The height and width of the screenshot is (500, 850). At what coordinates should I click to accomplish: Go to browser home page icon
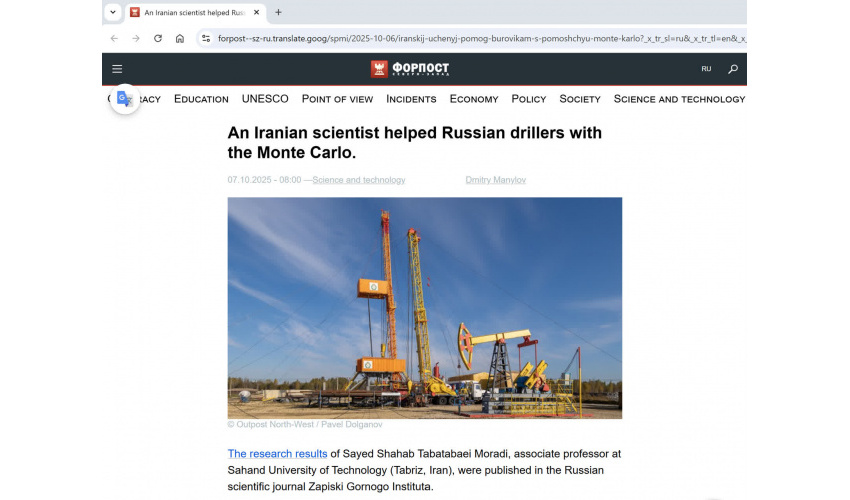point(180,39)
